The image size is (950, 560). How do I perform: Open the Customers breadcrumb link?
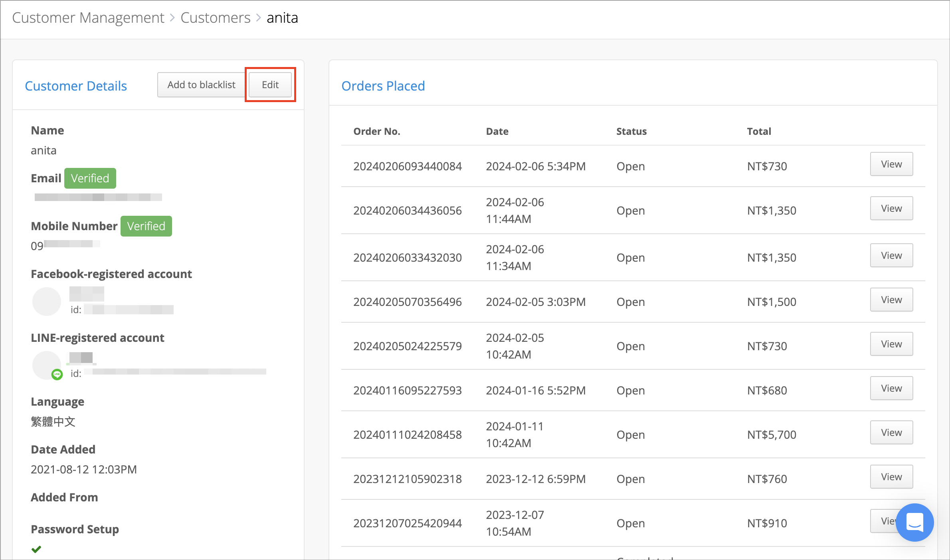tap(216, 18)
